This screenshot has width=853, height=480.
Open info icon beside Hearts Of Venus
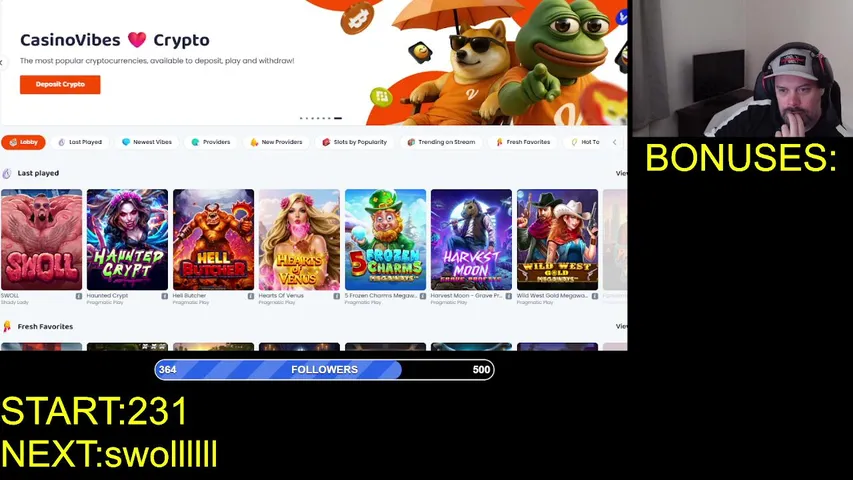(x=337, y=296)
